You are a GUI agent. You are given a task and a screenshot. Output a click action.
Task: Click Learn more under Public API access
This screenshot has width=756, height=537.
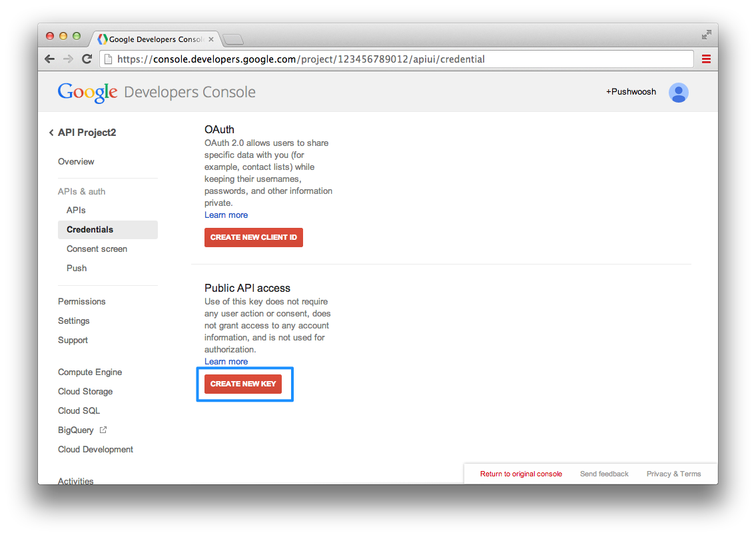click(x=226, y=361)
